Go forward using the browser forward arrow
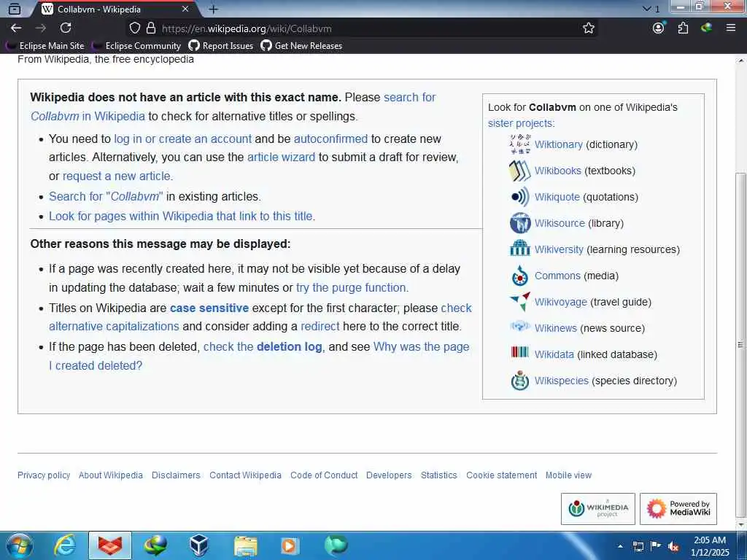 coord(41,28)
